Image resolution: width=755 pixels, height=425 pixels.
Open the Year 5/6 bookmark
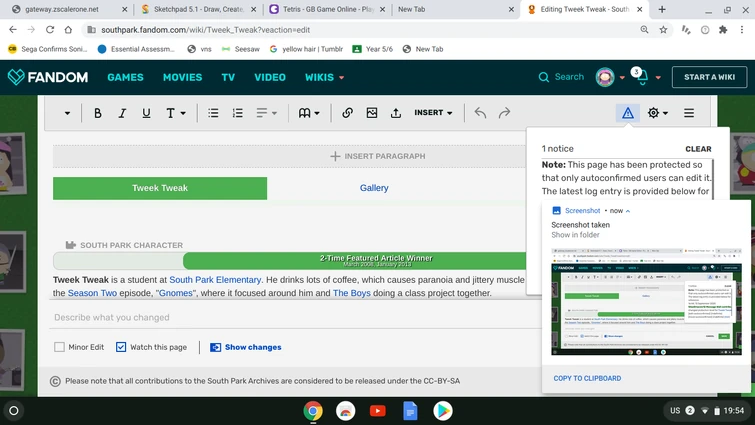click(x=373, y=49)
